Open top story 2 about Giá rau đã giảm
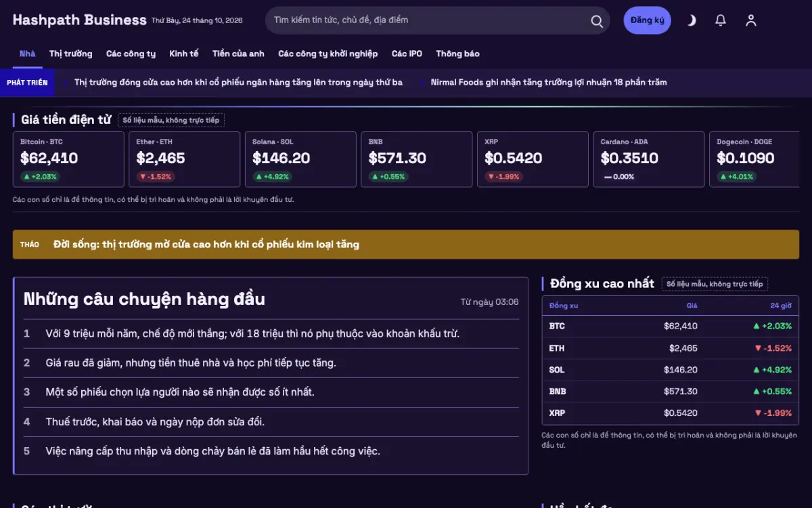Image resolution: width=812 pixels, height=508 pixels. point(271,362)
